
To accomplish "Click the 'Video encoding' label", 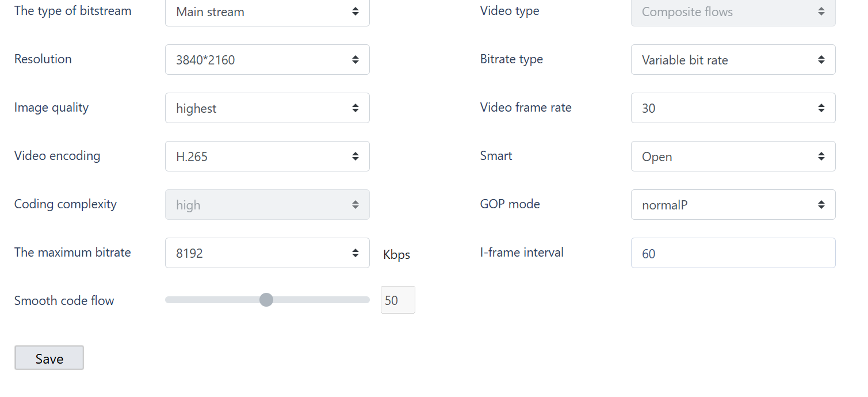I will click(57, 156).
